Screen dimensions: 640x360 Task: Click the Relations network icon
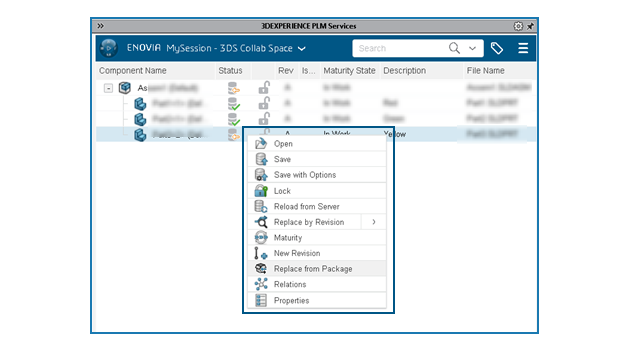tap(261, 284)
